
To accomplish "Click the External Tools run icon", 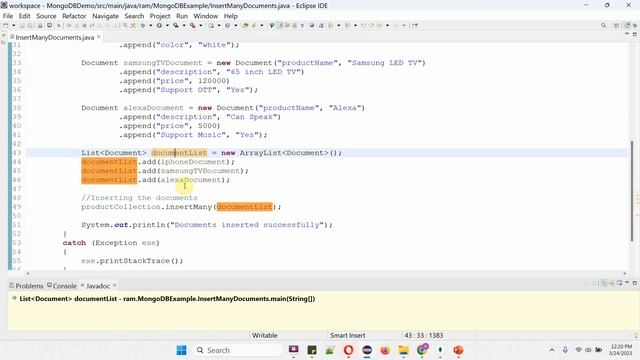I will [x=192, y=25].
